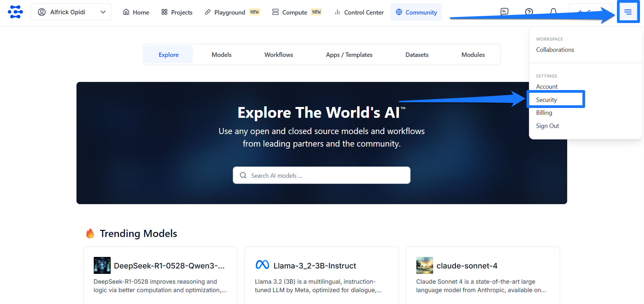644x304 pixels.
Task: Open Billing settings
Action: coord(544,113)
